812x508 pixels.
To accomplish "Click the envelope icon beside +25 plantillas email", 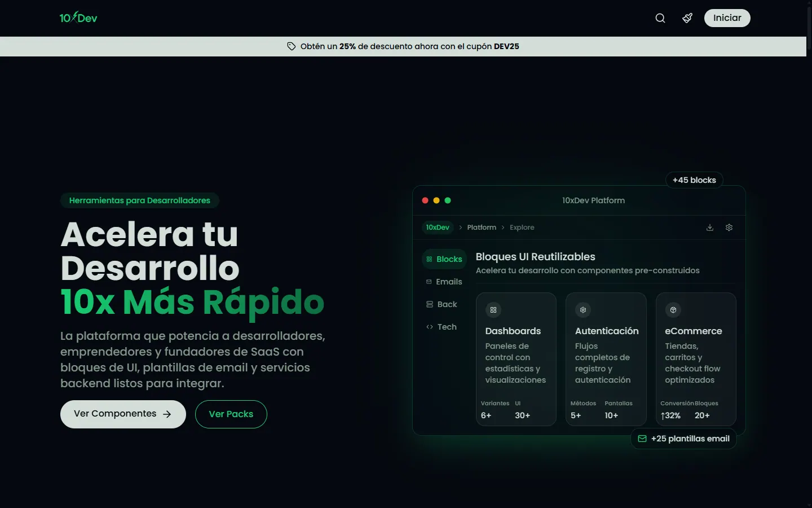I will click(x=642, y=439).
